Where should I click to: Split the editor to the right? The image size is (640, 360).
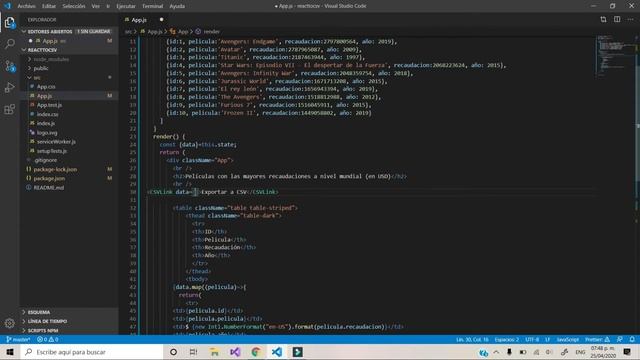pos(617,19)
